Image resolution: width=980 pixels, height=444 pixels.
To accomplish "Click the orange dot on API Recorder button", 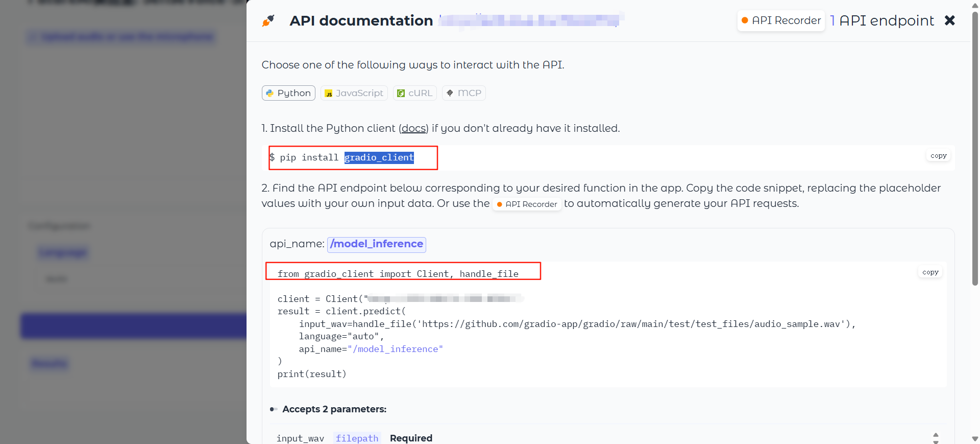I will (x=745, y=20).
